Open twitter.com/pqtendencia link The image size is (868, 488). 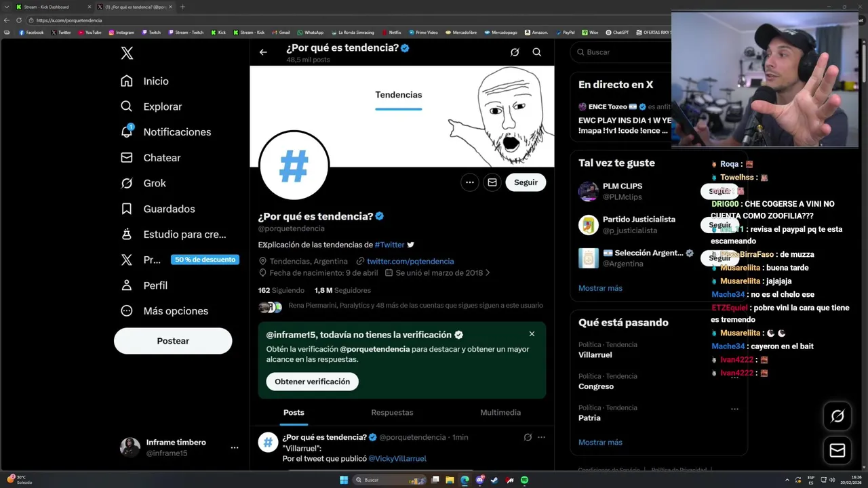tap(410, 261)
